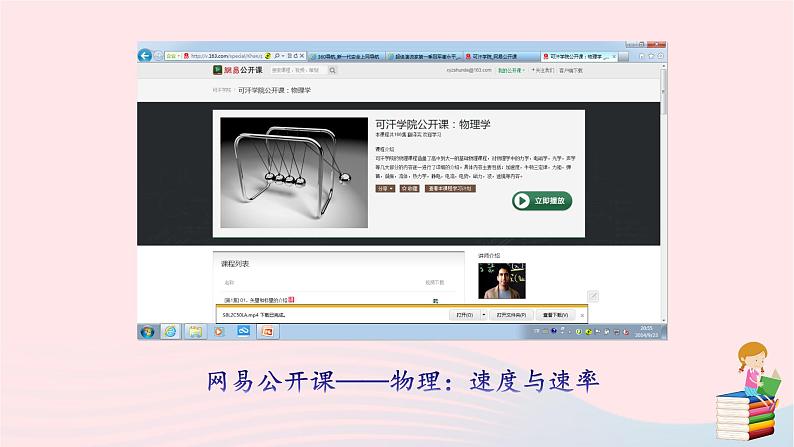Switch to the 可汗学院_网易公开课 tab
The image size is (794, 447).
coord(501,57)
